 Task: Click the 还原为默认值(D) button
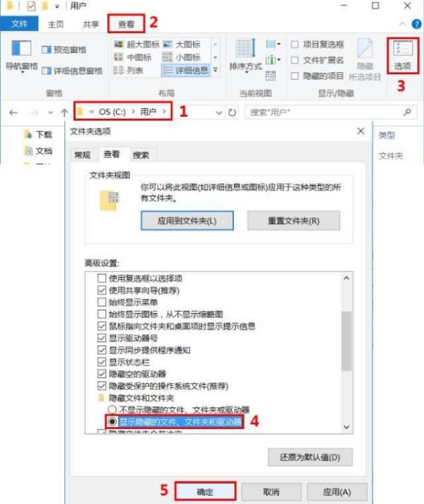(310, 457)
